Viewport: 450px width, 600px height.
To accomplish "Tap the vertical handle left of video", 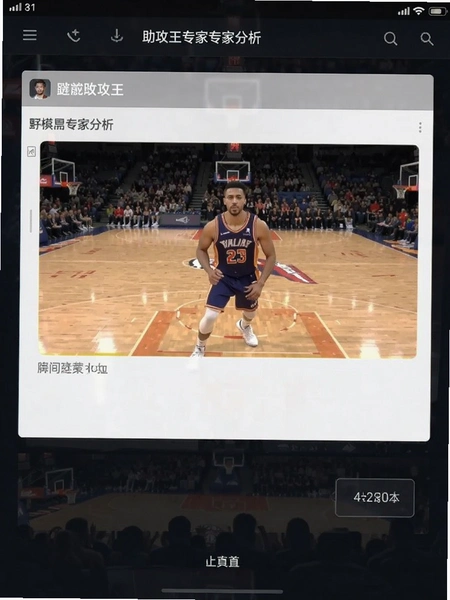I will pyautogui.click(x=31, y=221).
